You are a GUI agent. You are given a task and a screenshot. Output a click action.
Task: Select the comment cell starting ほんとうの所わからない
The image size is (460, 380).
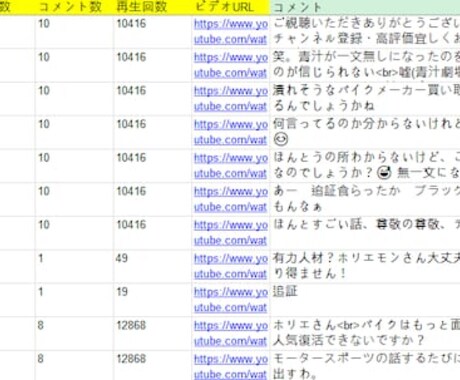[365, 166]
